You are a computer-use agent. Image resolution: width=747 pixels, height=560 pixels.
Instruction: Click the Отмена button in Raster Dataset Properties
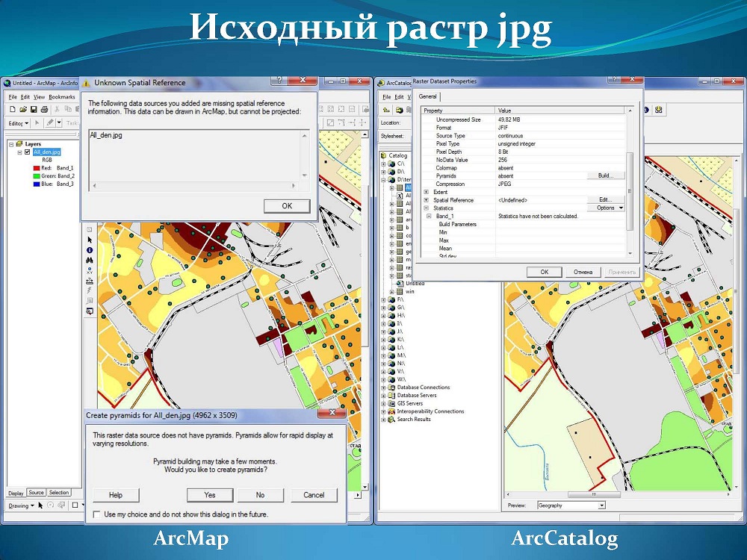coord(583,272)
